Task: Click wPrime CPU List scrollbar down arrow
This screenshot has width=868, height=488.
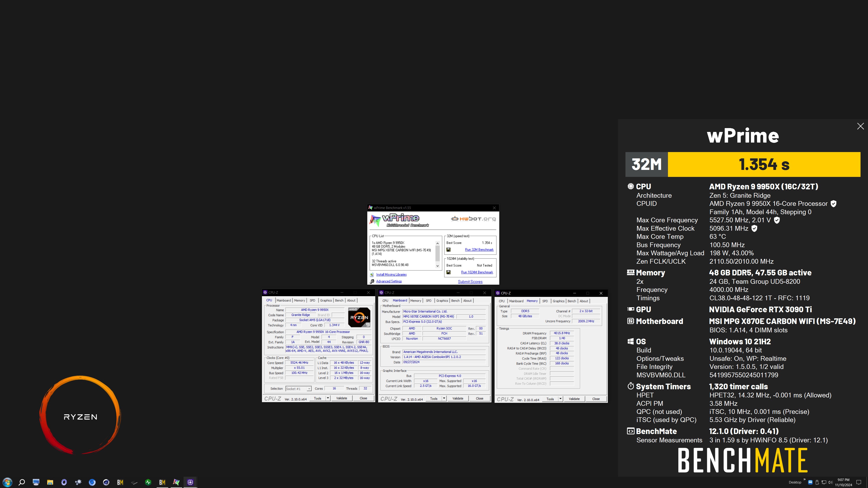Action: click(437, 266)
